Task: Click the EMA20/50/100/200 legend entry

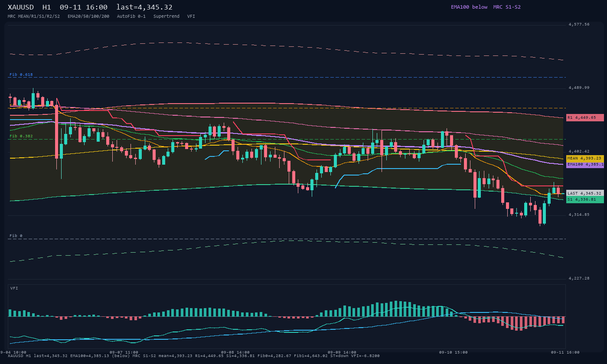Action: coord(88,16)
